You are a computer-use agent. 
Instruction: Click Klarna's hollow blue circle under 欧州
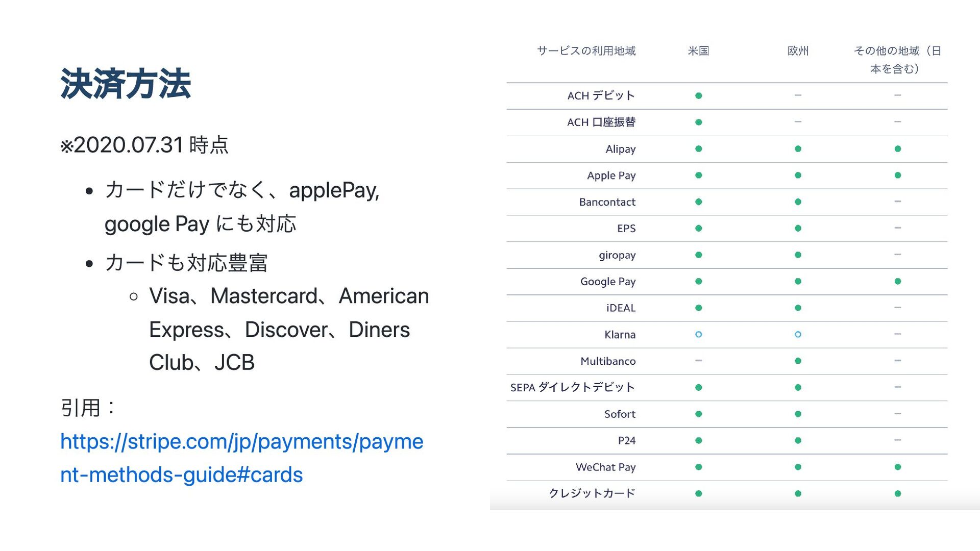coord(798,335)
